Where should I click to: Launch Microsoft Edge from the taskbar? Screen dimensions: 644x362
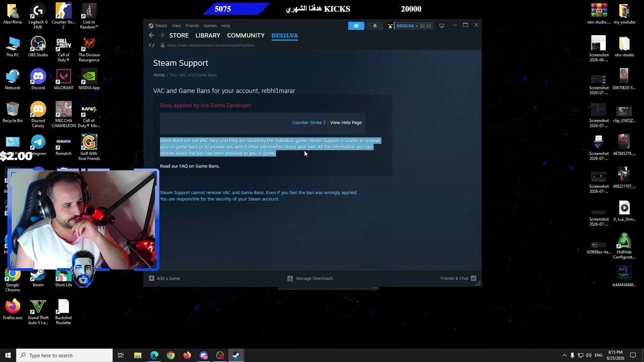[154, 355]
